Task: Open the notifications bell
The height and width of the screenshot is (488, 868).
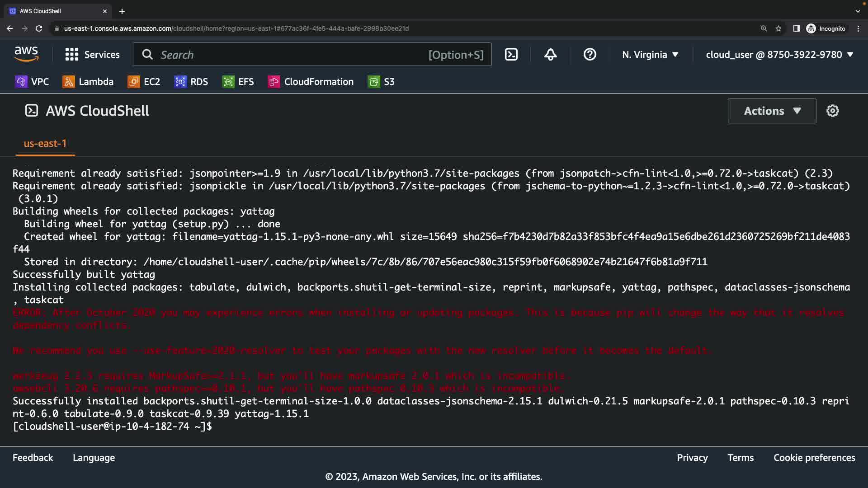Action: 550,55
